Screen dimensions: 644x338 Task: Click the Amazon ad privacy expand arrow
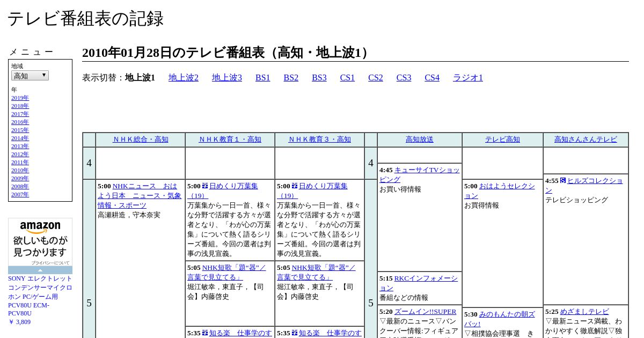point(40,270)
